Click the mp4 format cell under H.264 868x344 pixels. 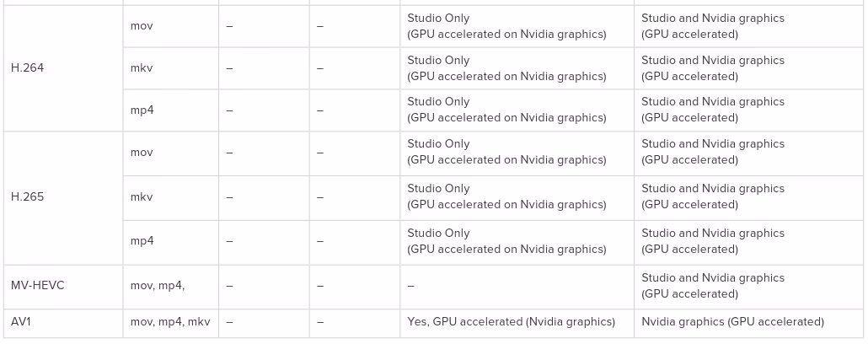pos(142,110)
